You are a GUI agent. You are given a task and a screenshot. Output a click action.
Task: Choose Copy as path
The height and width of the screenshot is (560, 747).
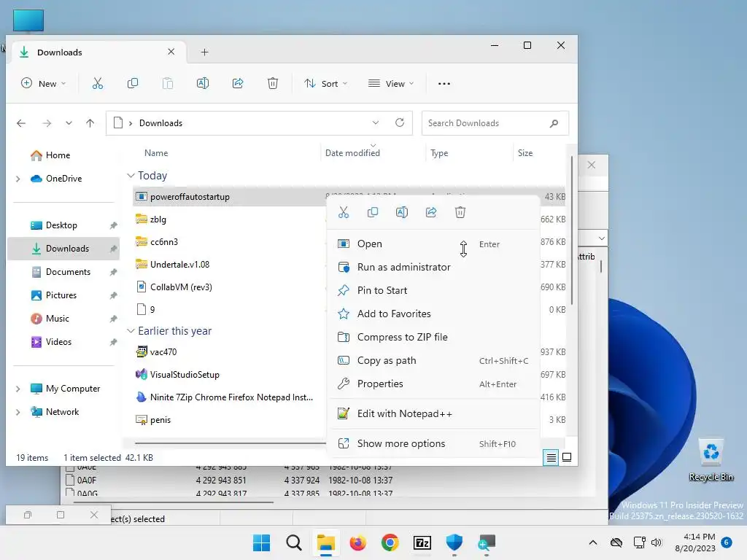tap(433, 360)
